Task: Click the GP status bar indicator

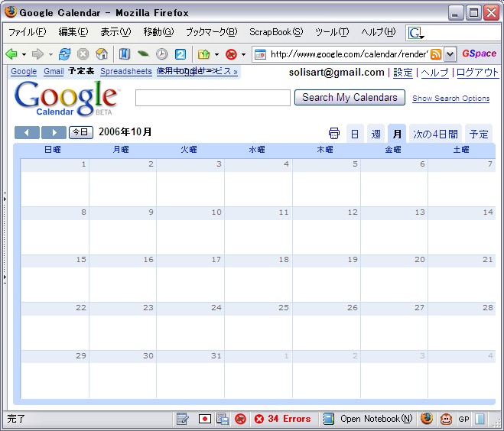Action: pos(463,419)
